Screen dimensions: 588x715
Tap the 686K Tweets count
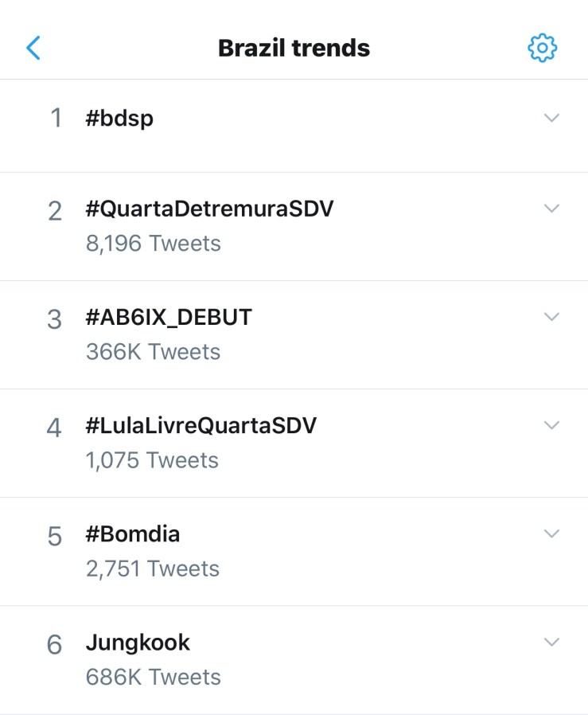(154, 677)
